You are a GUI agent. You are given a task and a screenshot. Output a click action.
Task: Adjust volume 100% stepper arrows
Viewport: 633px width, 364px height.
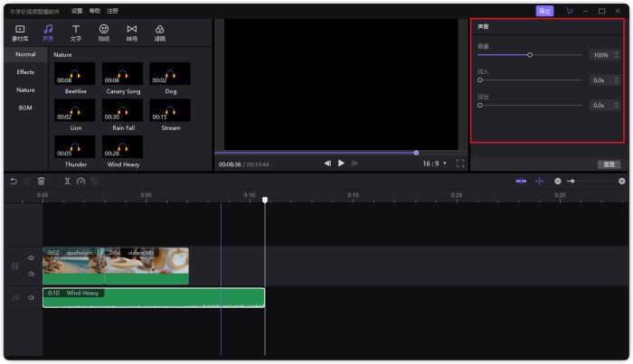coord(617,55)
